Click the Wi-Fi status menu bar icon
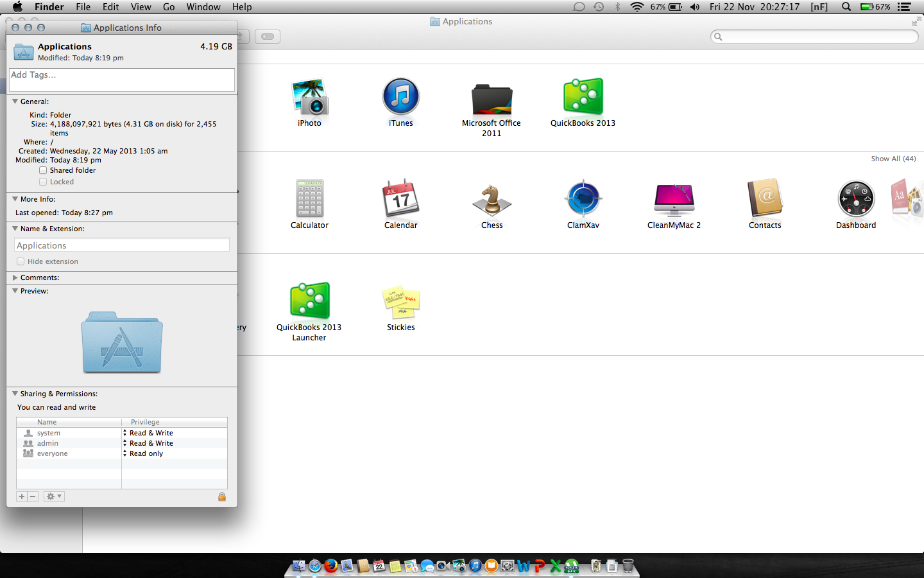 pos(637,7)
